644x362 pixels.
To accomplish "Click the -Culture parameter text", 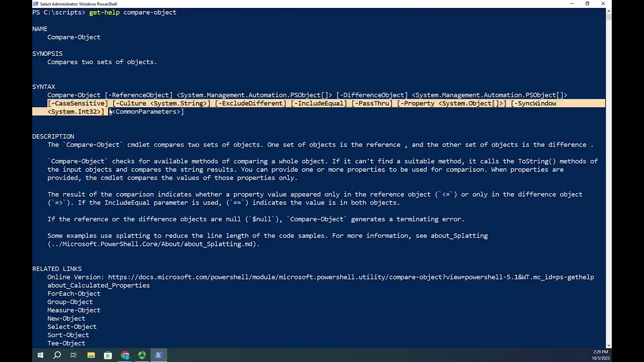I will pyautogui.click(x=131, y=103).
